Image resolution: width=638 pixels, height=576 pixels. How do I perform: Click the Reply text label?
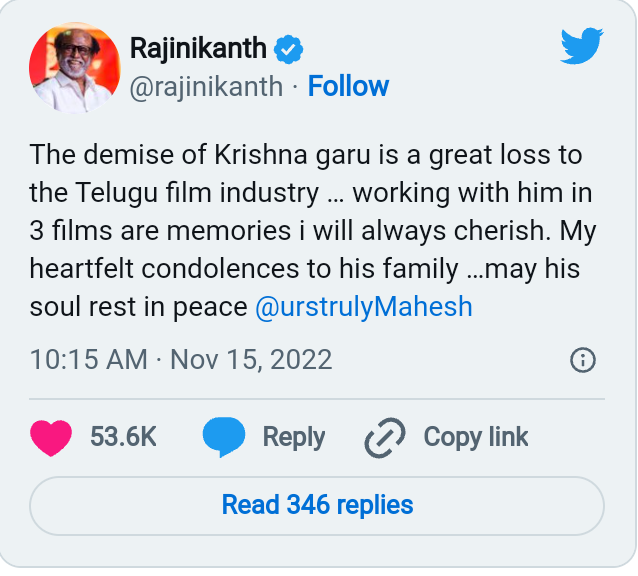[294, 438]
